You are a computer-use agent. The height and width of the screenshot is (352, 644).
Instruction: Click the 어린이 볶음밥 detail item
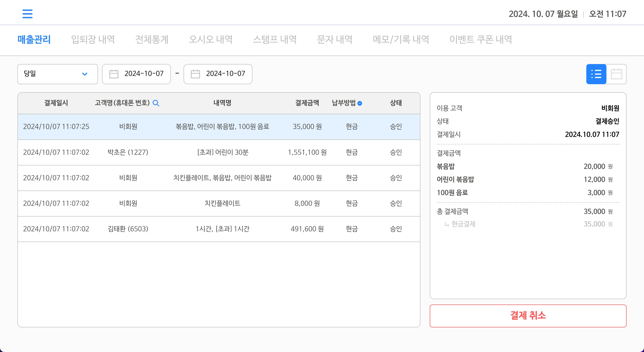(455, 179)
